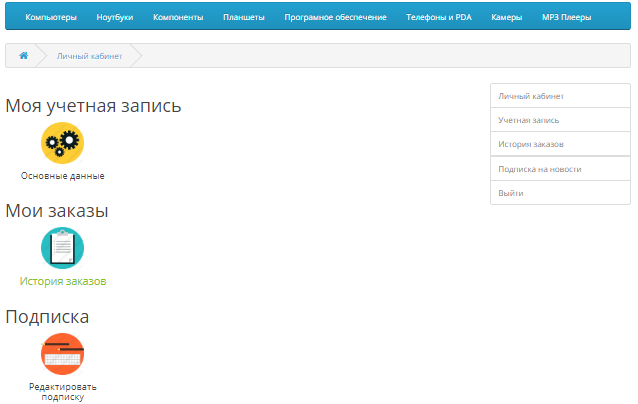Select Личный кабинет in right sidebar
Screen dimensions: 638x404
[531, 96]
